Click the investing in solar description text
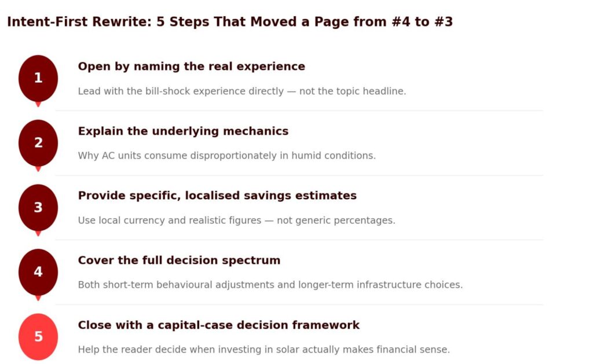This screenshot has width=593, height=364. [x=263, y=350]
